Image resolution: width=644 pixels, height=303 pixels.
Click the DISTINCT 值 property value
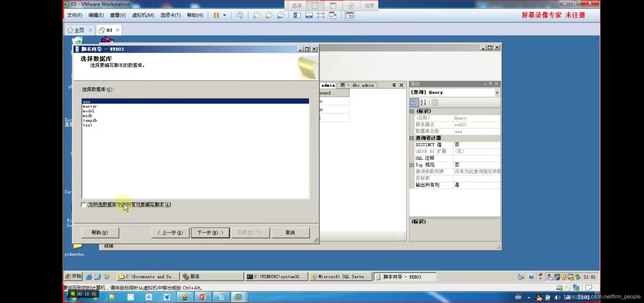pyautogui.click(x=477, y=145)
